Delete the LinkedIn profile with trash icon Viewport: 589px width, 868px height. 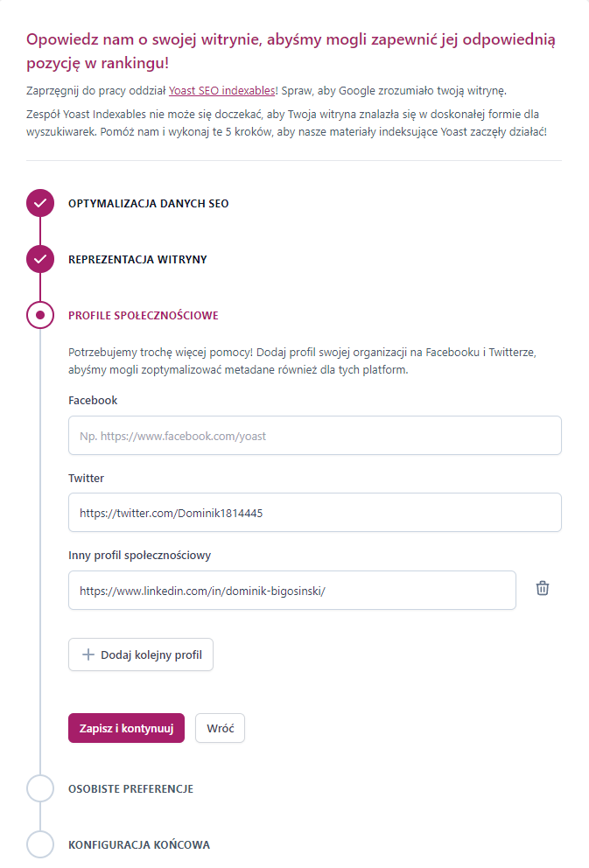coord(543,588)
